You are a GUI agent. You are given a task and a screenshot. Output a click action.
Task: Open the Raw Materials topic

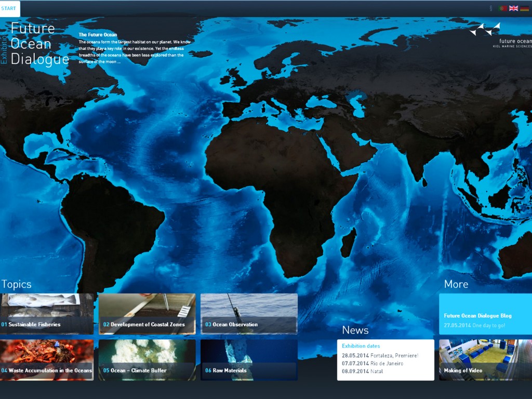249,360
